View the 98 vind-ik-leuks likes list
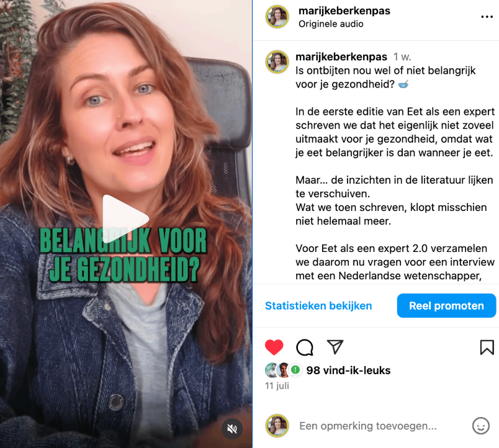This screenshot has width=499, height=448. point(348,370)
